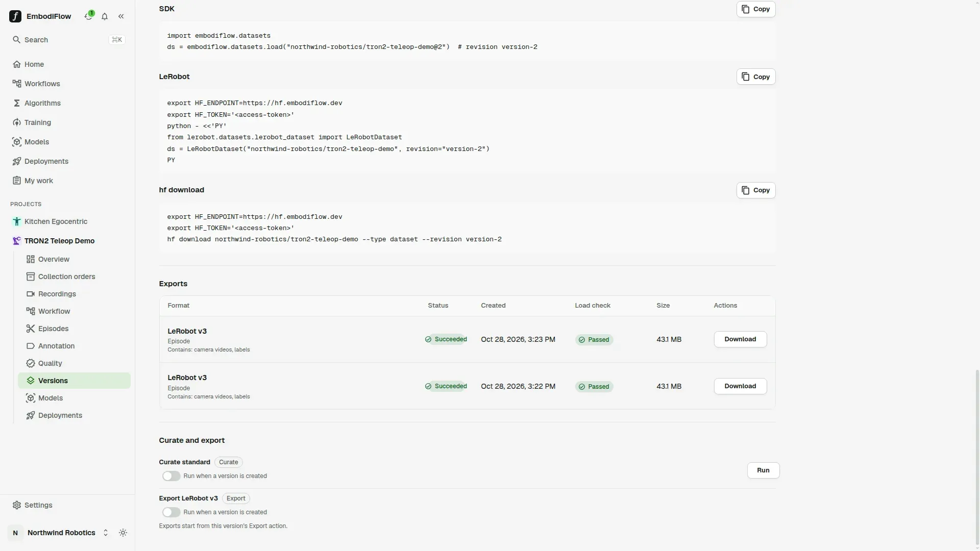
Task: Open notifications bell
Action: coord(105,16)
